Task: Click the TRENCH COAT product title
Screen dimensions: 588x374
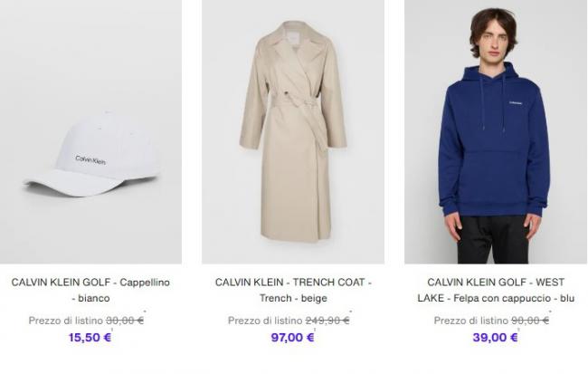Action: [293, 290]
